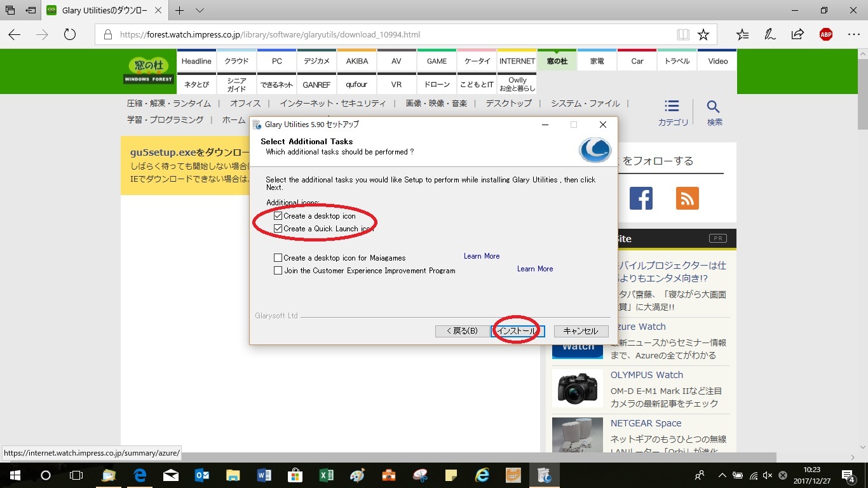Screen dimensions: 868x488
Task: Click the orange RSS feed icon
Action: click(688, 198)
